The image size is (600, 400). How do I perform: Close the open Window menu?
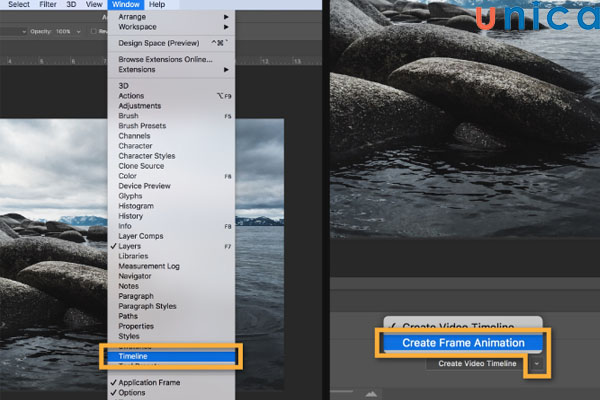tap(126, 5)
